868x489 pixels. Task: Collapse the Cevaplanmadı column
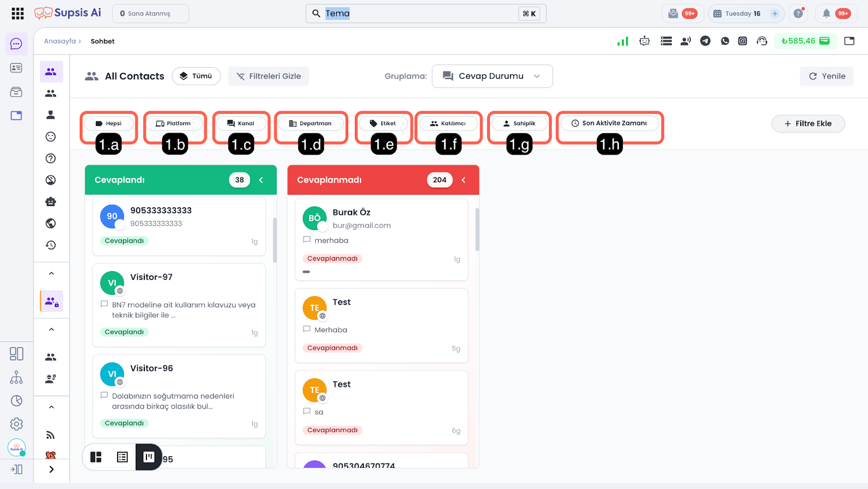click(463, 180)
